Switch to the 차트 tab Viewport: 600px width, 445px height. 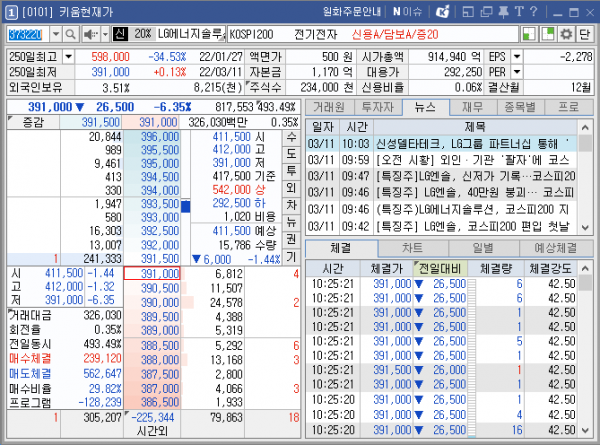(x=412, y=249)
